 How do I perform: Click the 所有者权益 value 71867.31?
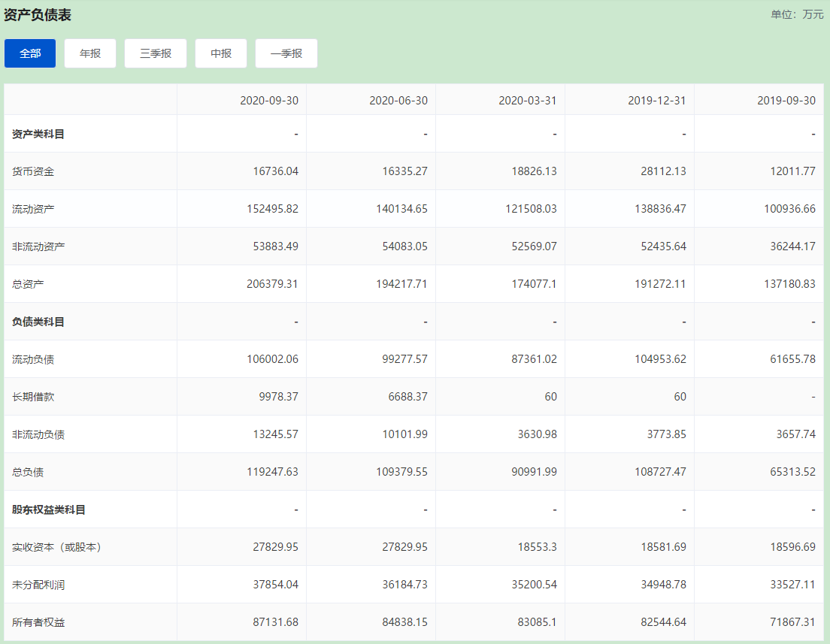789,622
